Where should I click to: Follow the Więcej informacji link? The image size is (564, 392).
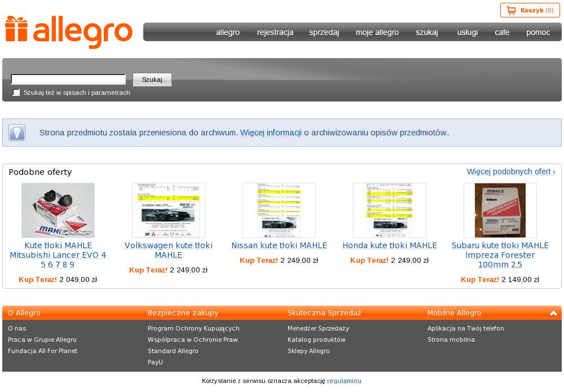(271, 133)
